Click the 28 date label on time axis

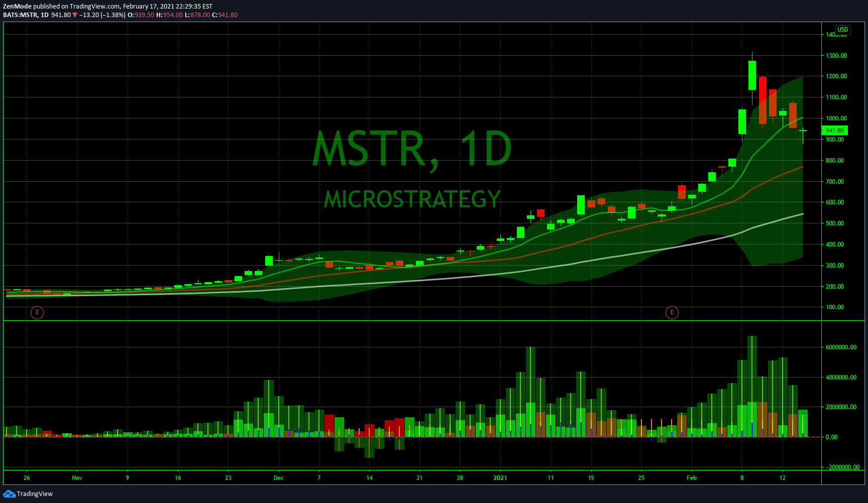(460, 478)
